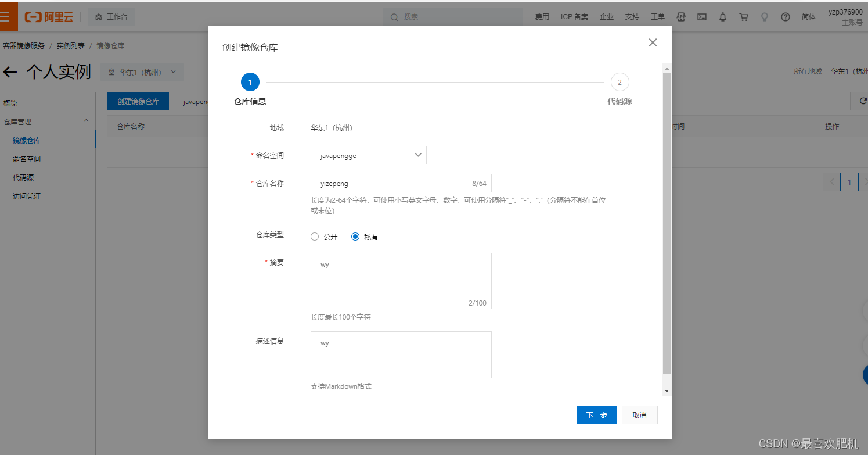
Task: Click the blue 创建镜像仓库 page button
Action: point(138,101)
